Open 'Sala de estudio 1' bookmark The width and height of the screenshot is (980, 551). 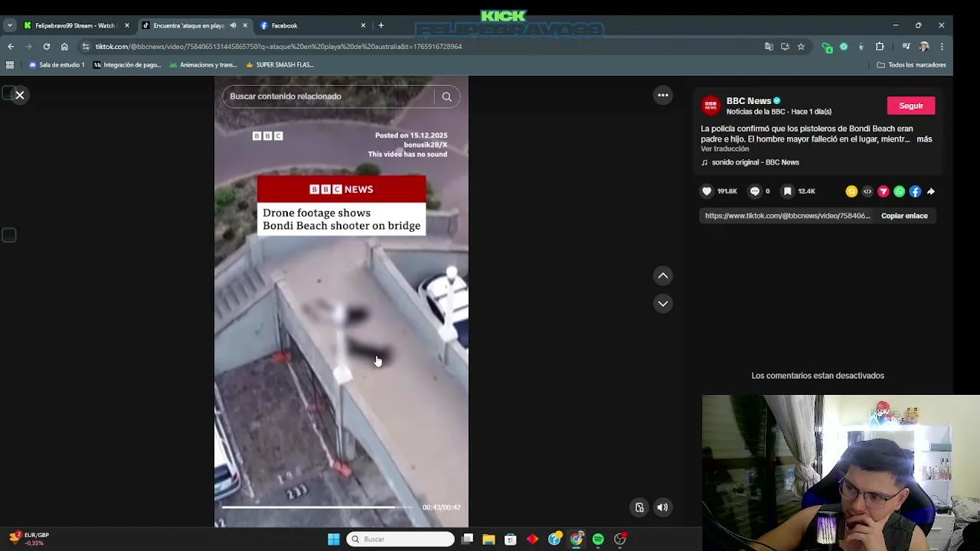coord(57,65)
